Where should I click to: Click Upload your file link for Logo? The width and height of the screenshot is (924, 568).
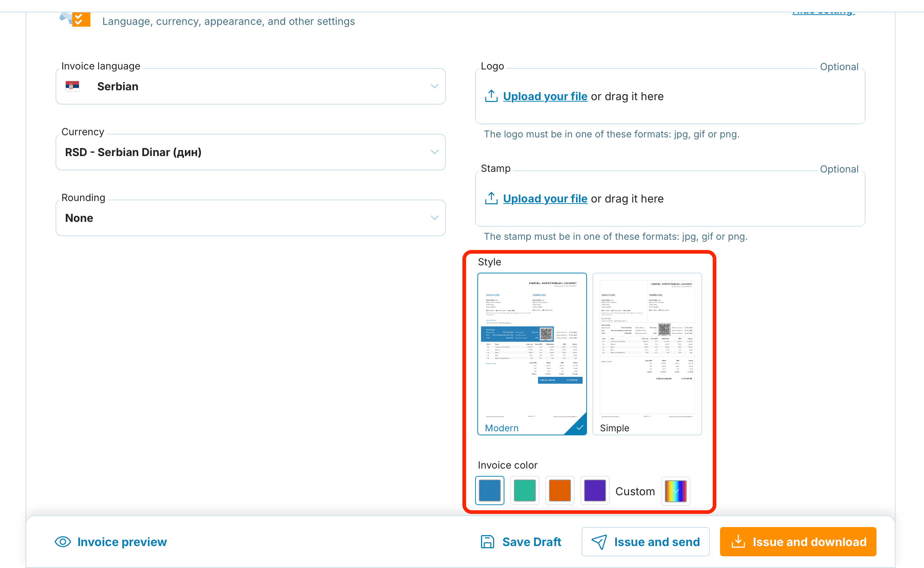[x=545, y=96]
